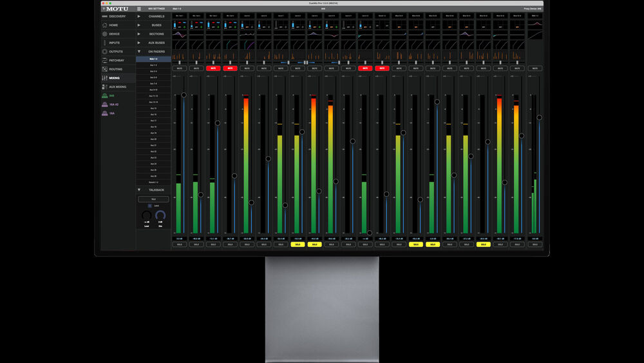Open the Mix Settings menu icon
The width and height of the screenshot is (644, 363).
click(139, 9)
